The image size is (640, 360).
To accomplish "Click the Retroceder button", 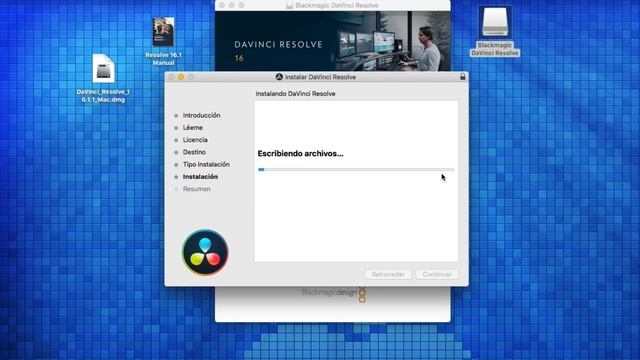I will (x=388, y=274).
